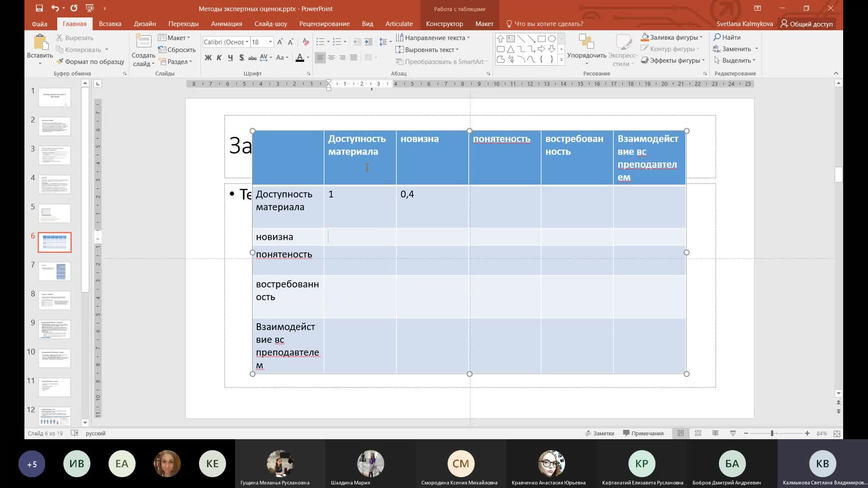The width and height of the screenshot is (868, 488).
Task: Zoom out with the minus button
Action: click(746, 433)
